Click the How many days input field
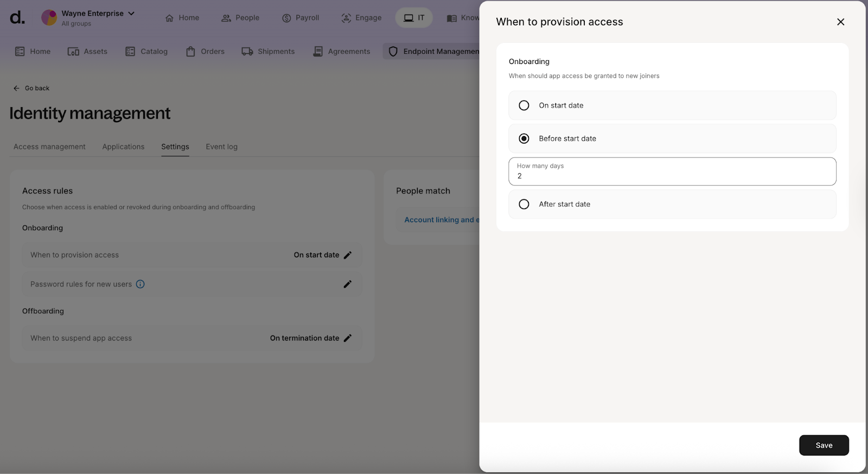 click(x=672, y=175)
